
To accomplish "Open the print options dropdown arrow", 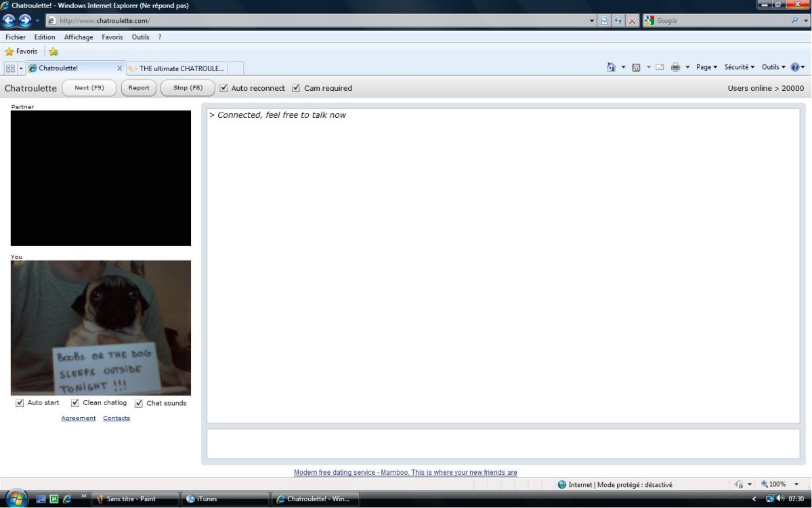I will click(x=687, y=67).
